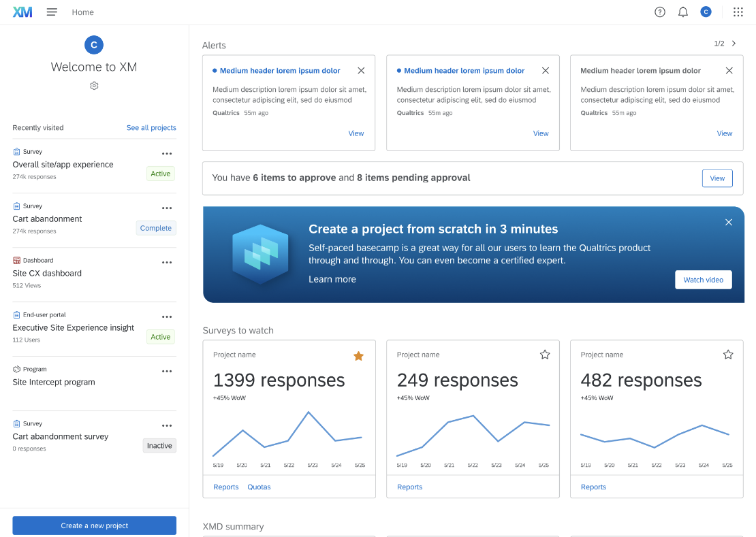Open the account avatar in top bar
Viewport: 756px width, 537px height.
[706, 12]
